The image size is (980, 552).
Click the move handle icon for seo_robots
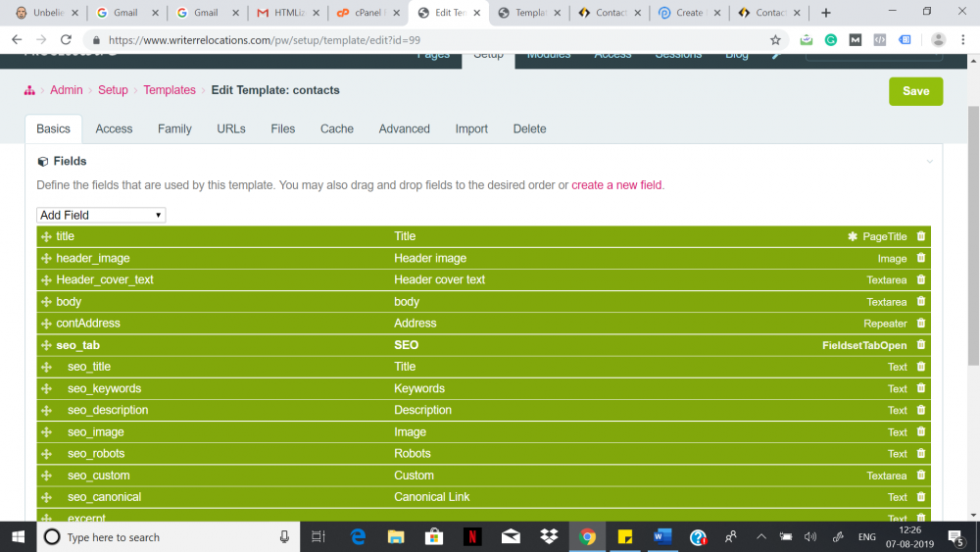tap(46, 454)
